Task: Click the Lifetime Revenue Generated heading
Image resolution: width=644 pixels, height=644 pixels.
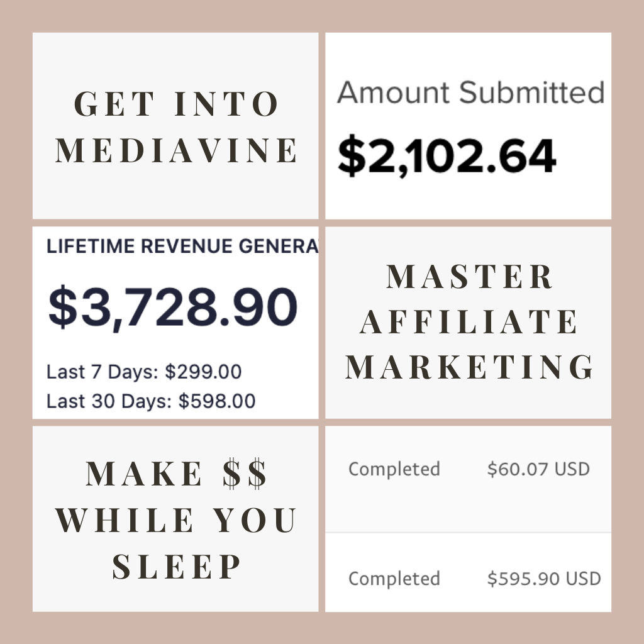Action: 182,247
